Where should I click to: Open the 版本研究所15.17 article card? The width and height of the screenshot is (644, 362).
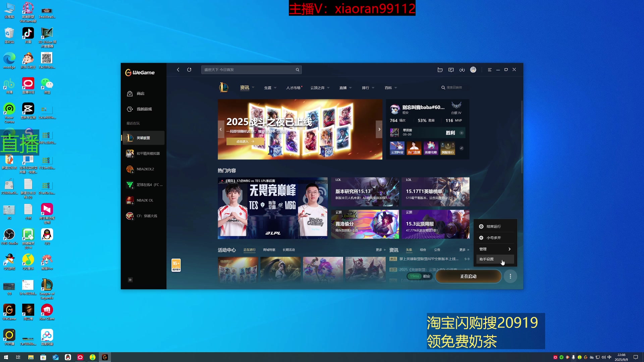tap(365, 192)
